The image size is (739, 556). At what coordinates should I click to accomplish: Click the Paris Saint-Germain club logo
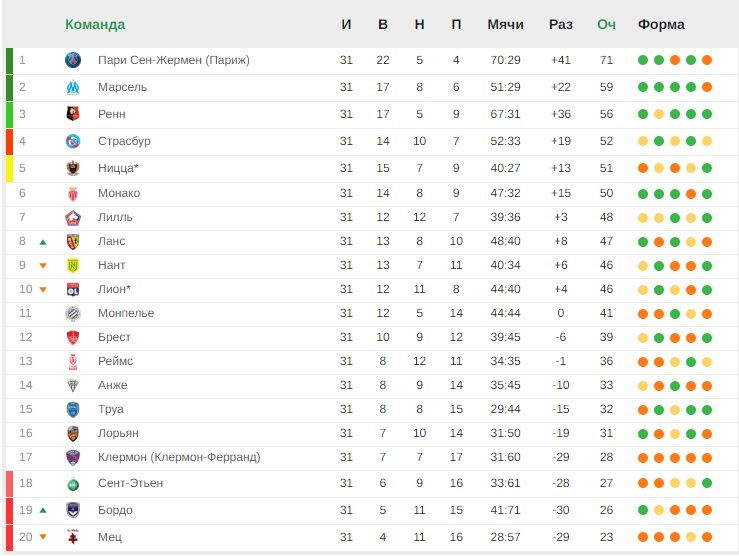tap(73, 60)
